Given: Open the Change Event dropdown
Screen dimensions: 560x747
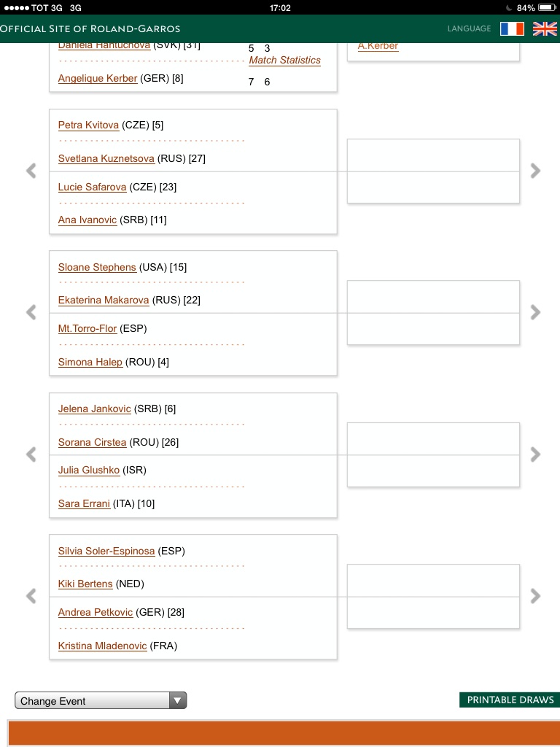Looking at the screenshot, I should (101, 701).
